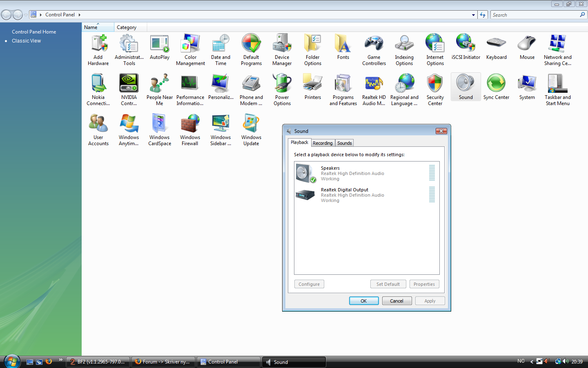Viewport: 588px width, 368px height.
Task: Click the Refresh button in address bar
Action: [483, 15]
